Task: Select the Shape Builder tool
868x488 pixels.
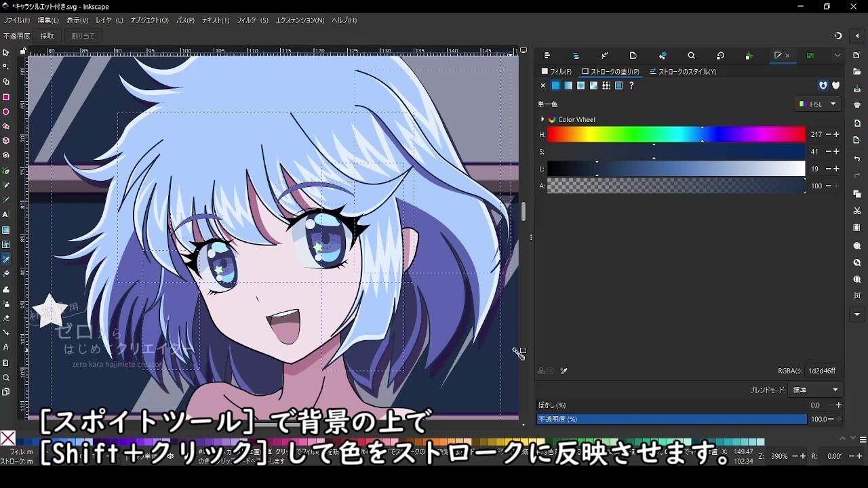Action: 6,81
